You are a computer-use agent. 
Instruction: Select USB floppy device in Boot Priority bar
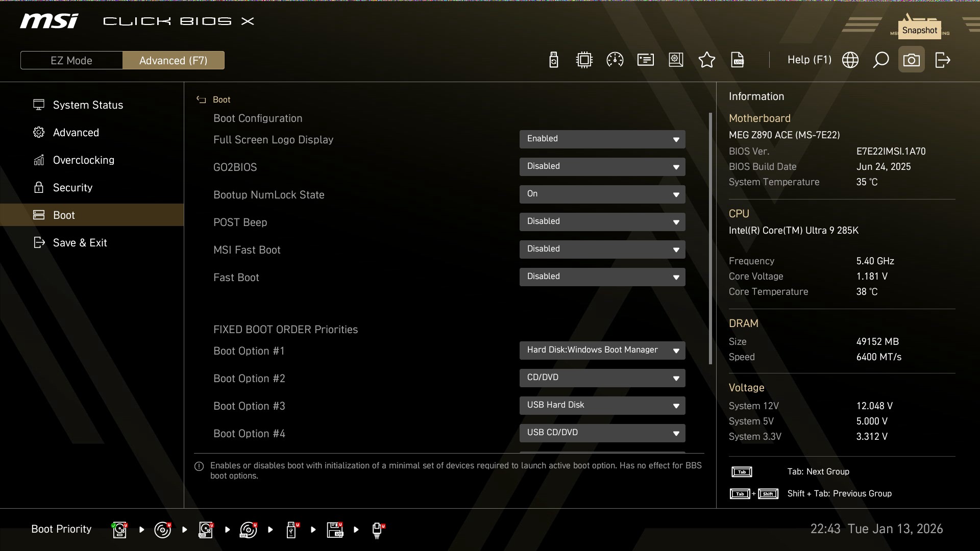pos(335,530)
